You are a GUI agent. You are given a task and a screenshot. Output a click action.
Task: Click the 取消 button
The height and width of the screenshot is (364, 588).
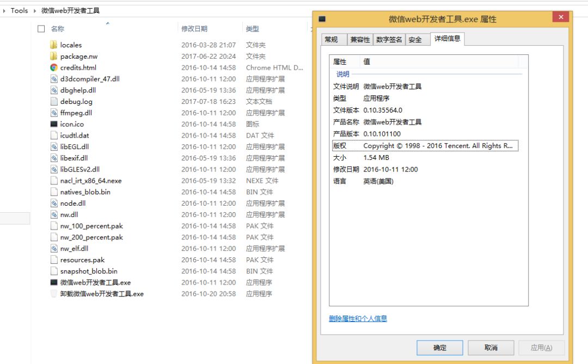[491, 348]
